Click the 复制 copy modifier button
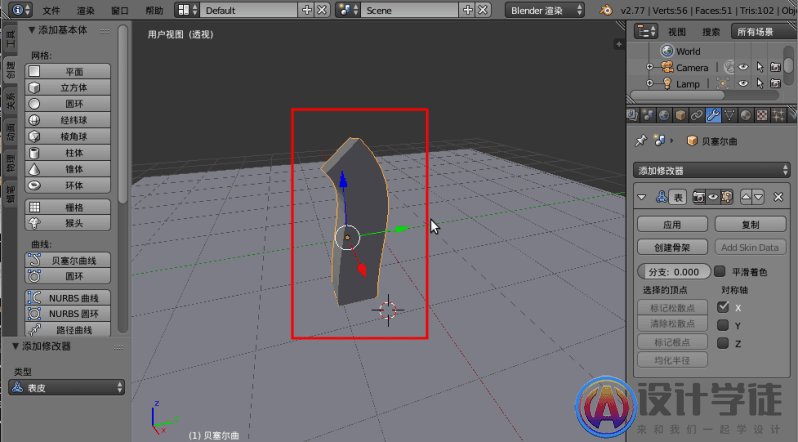This screenshot has width=798, height=442. (x=751, y=225)
